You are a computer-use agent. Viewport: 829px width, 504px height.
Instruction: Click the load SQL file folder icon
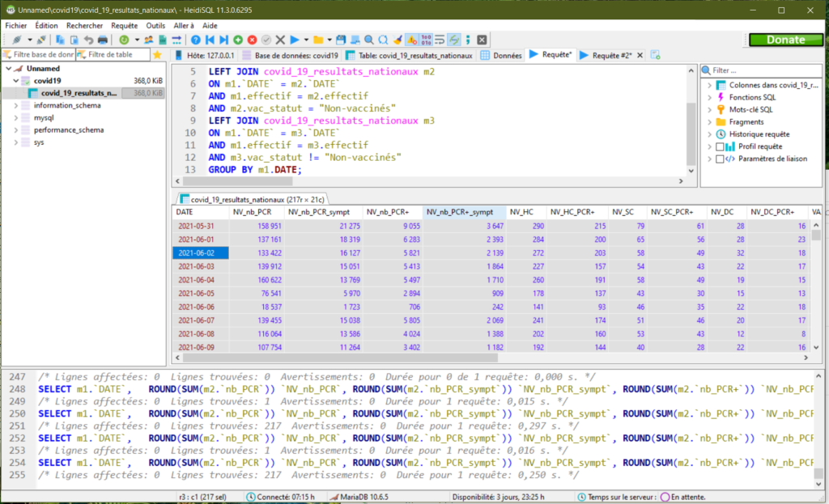point(318,40)
